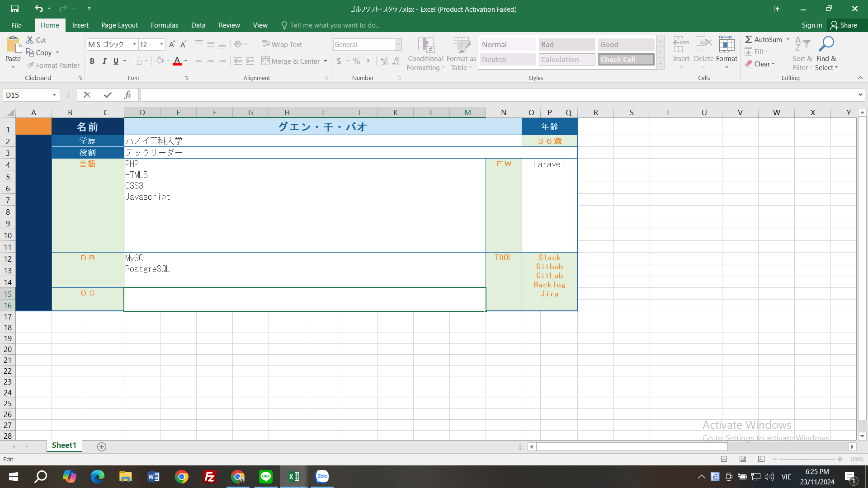The height and width of the screenshot is (488, 868).
Task: Click the Paste clipboard icon
Action: click(x=13, y=45)
